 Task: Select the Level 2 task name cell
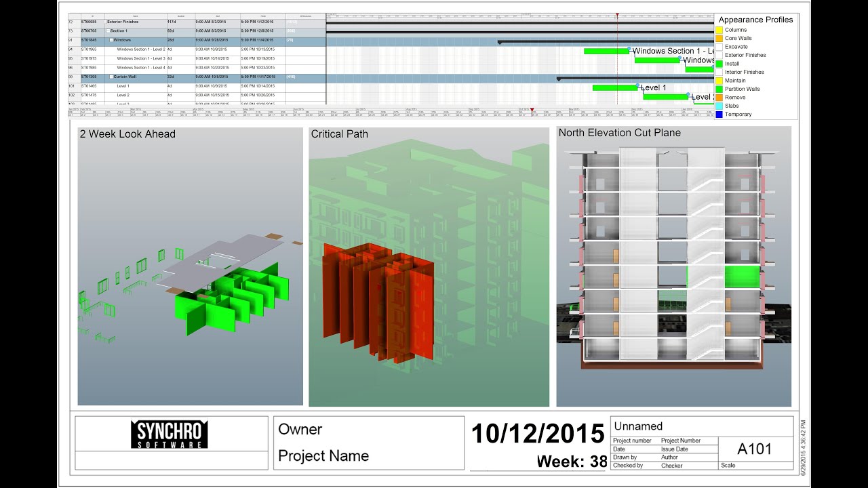136,96
